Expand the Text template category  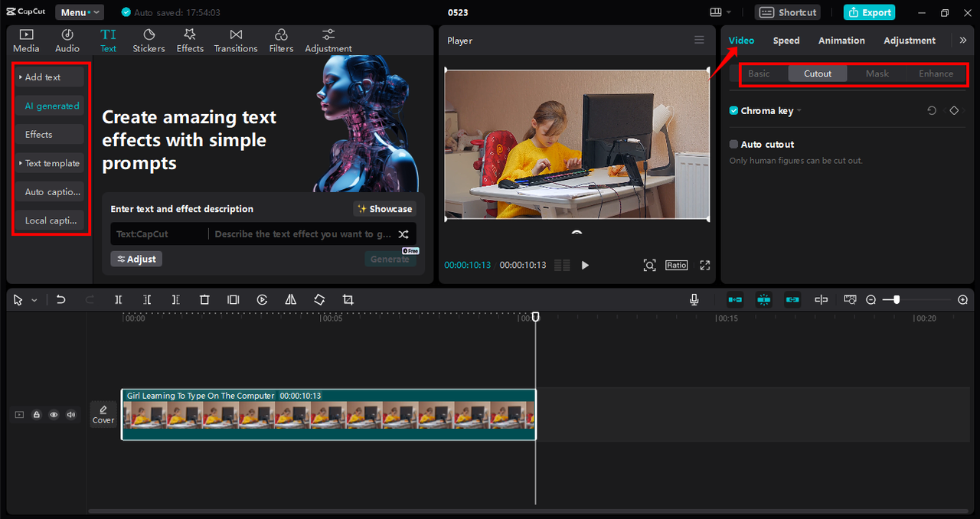pos(50,163)
